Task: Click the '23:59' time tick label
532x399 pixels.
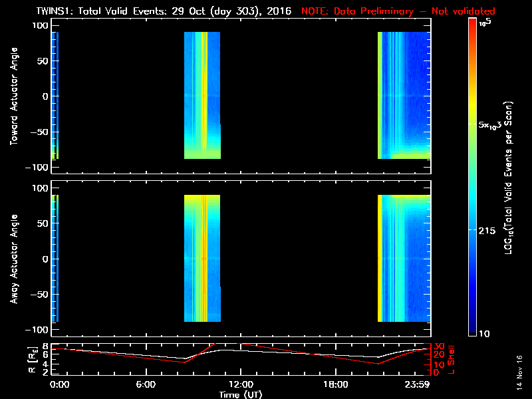Action: coord(418,385)
